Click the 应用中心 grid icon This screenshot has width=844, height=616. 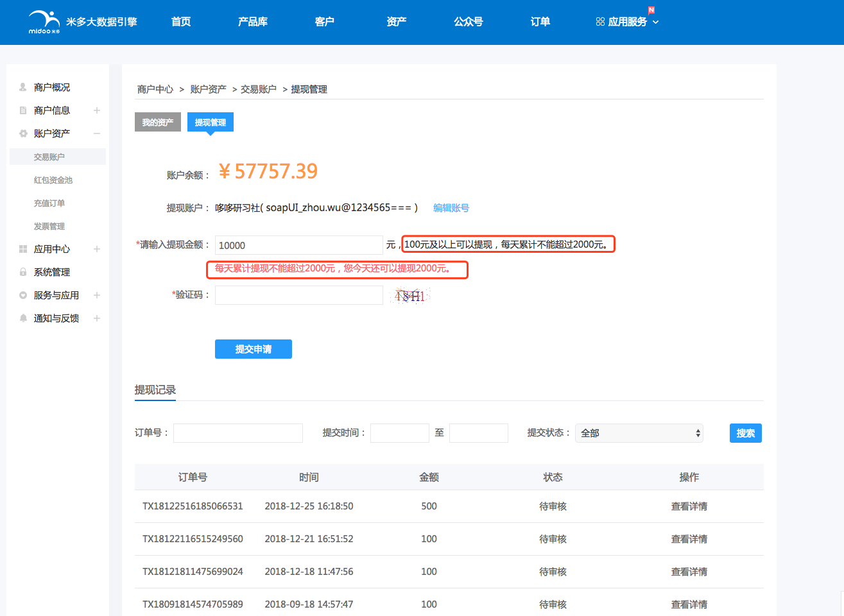tap(23, 249)
